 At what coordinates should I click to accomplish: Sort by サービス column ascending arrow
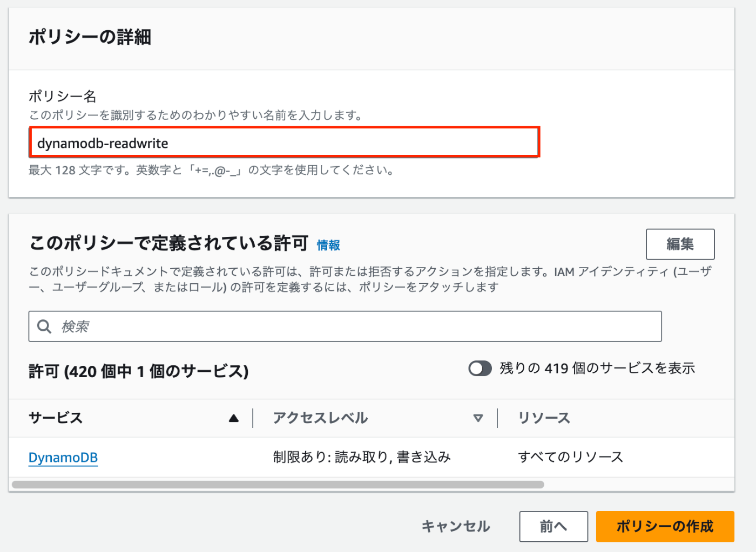(234, 418)
